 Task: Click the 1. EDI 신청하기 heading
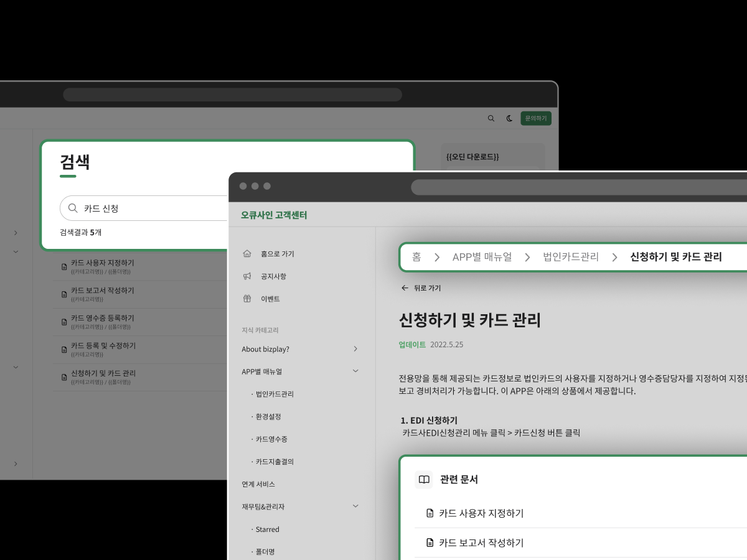pyautogui.click(x=430, y=421)
